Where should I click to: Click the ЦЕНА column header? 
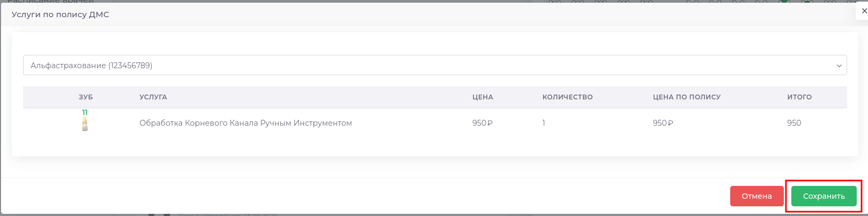[x=483, y=97]
